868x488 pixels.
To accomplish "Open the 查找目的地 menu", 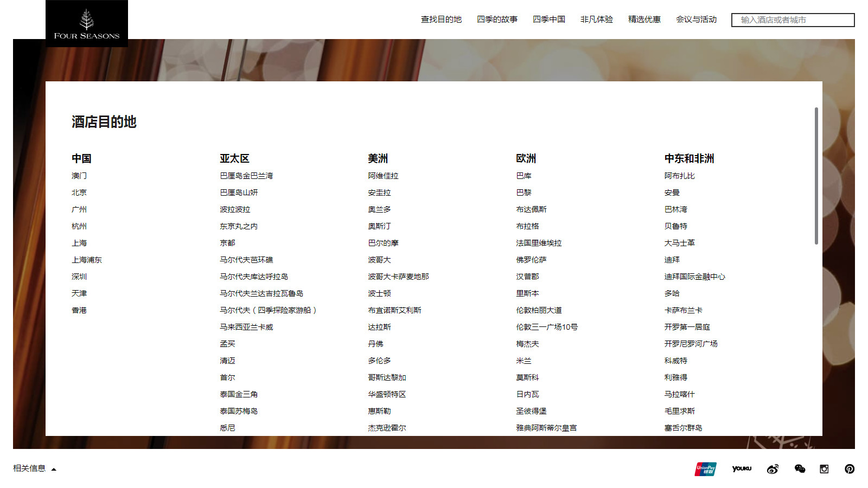I will pyautogui.click(x=441, y=20).
